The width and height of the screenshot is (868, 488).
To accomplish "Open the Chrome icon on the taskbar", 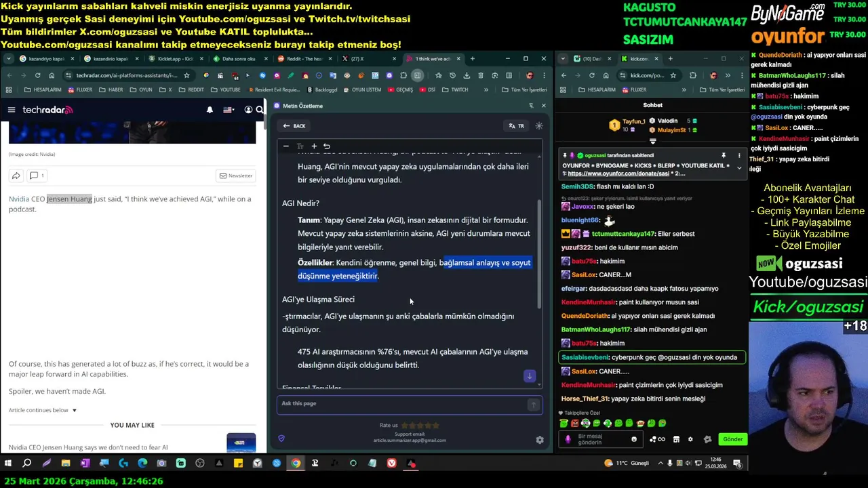I will pos(296,464).
